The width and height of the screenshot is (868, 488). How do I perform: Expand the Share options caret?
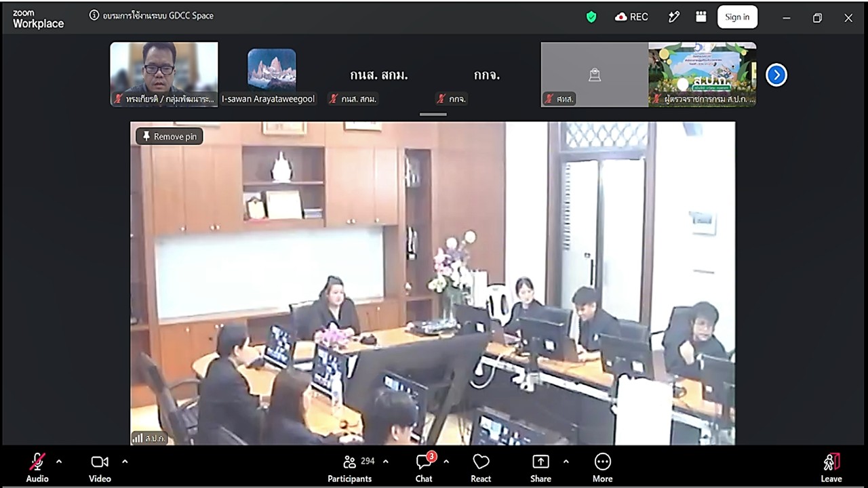point(566,462)
